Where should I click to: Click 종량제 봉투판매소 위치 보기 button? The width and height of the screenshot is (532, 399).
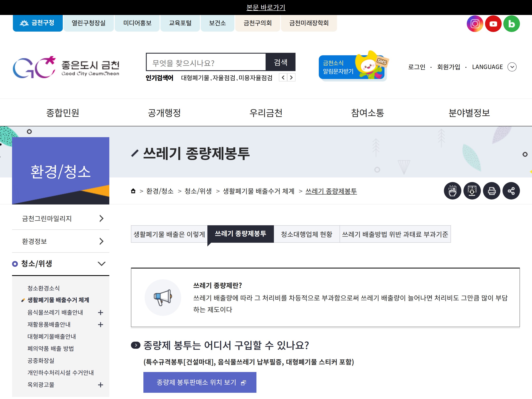[200, 382]
